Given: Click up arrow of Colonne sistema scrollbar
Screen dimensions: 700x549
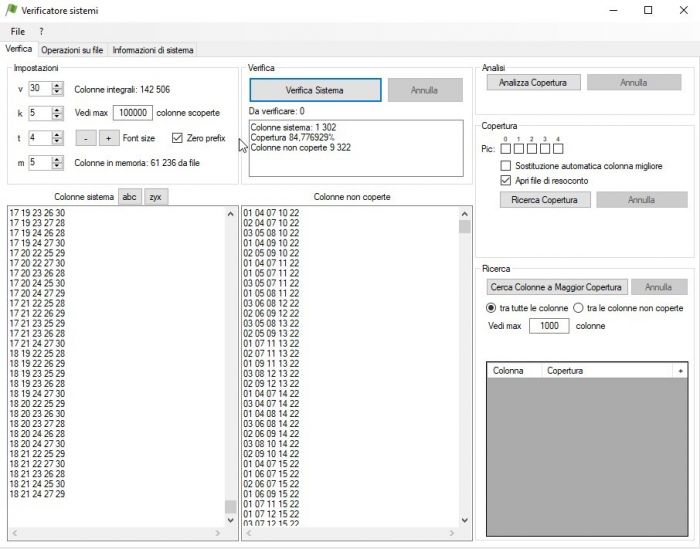Looking at the screenshot, I should [x=230, y=214].
